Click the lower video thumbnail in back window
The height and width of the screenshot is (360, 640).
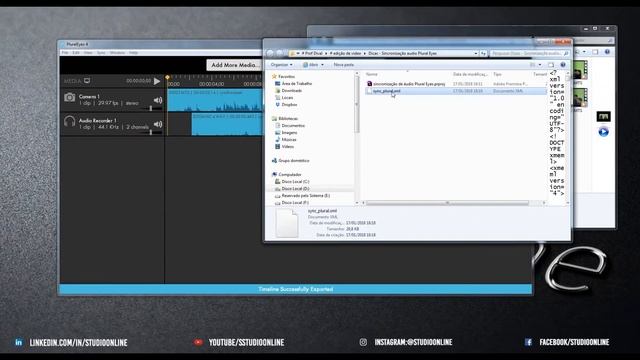(580, 98)
